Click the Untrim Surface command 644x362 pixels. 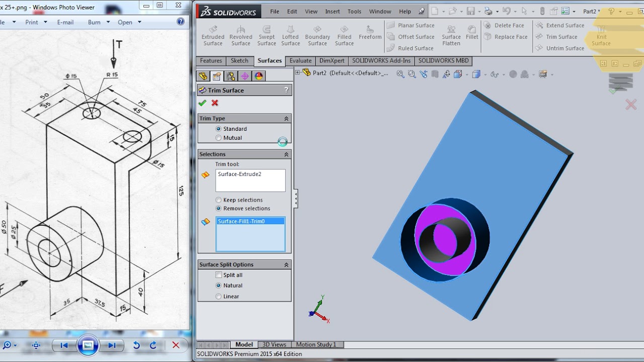560,48
